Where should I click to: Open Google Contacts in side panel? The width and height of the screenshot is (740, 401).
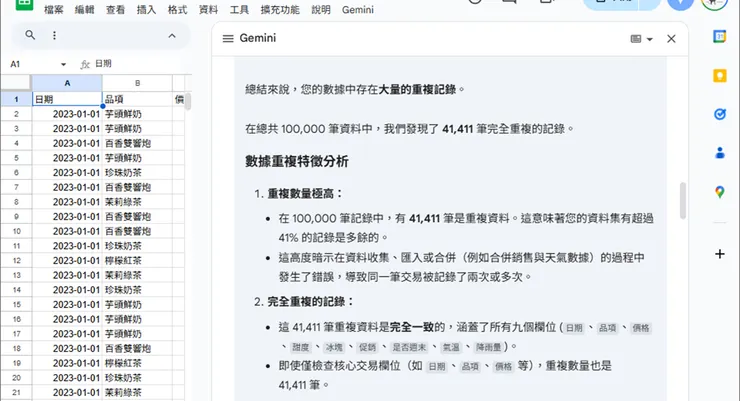(720, 153)
